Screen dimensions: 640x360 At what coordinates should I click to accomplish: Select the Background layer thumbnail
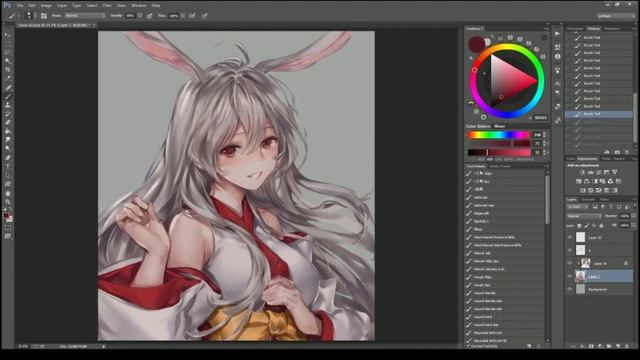[x=580, y=289]
